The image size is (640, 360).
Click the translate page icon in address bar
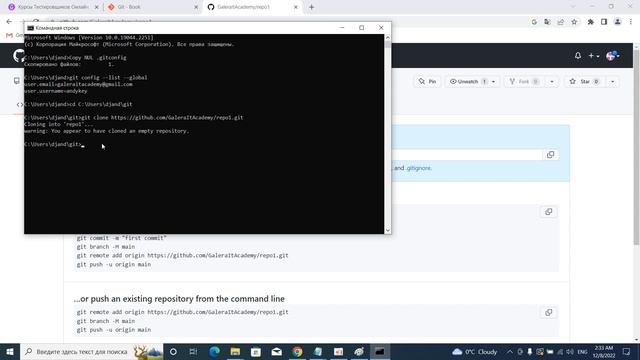(x=547, y=22)
